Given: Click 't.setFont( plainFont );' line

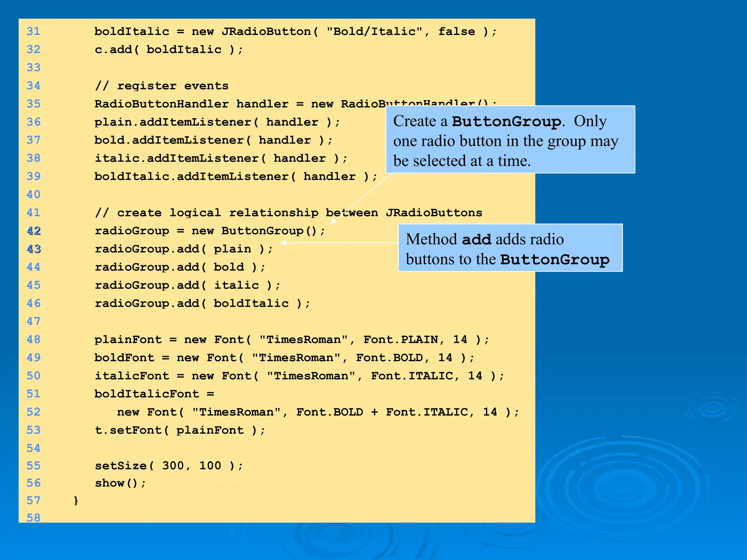Looking at the screenshot, I should point(180,431).
